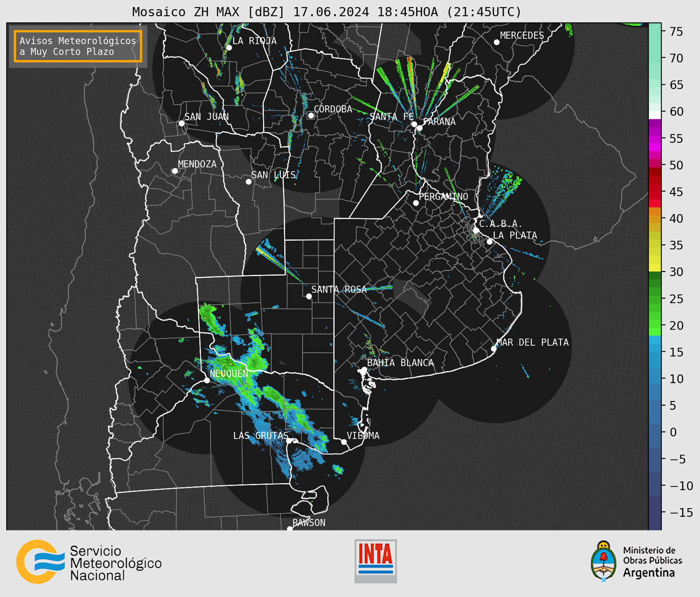Click the La Plata city dot
The width and height of the screenshot is (700, 597).
[490, 242]
